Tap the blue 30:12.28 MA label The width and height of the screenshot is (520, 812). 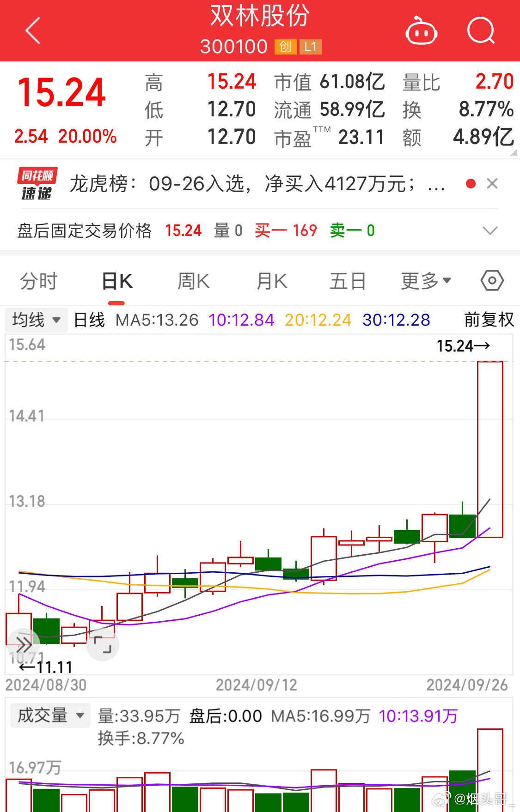tap(396, 320)
